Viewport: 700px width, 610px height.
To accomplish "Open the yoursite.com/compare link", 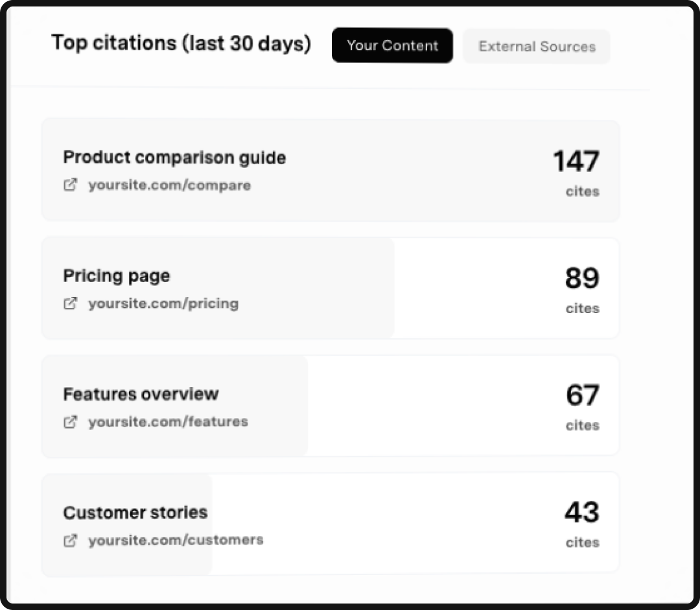I will pyautogui.click(x=170, y=185).
